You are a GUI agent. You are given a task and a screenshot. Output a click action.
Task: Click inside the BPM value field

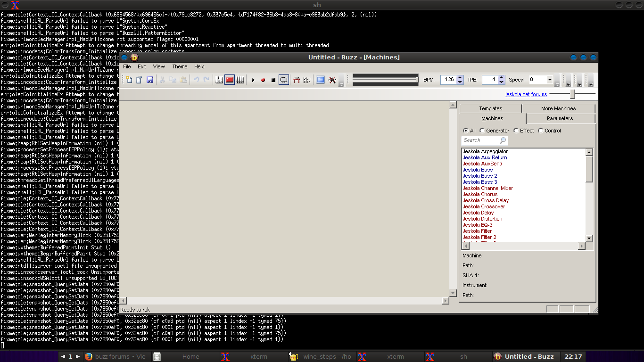pos(449,80)
